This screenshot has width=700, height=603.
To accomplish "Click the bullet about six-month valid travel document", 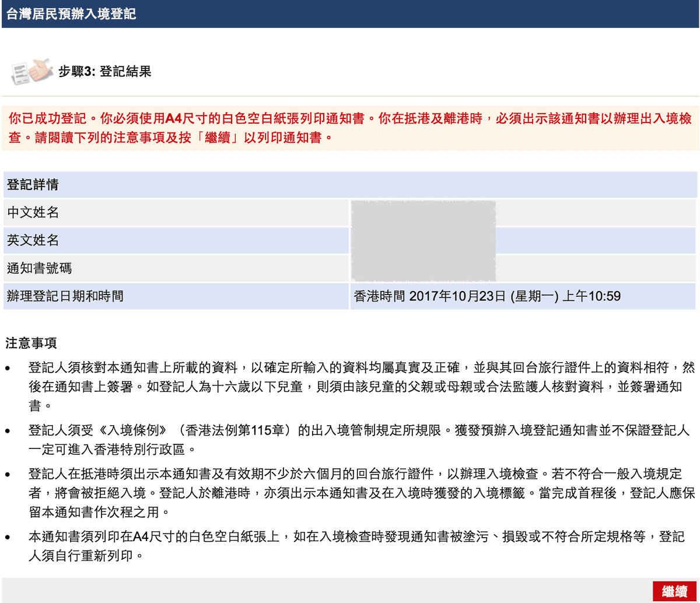I will 350,489.
